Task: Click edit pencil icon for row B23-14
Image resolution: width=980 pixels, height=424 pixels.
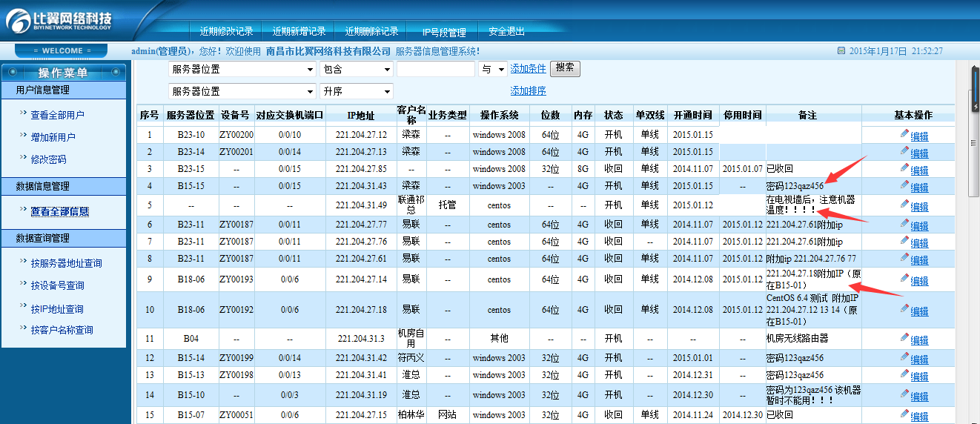Action: click(x=904, y=150)
